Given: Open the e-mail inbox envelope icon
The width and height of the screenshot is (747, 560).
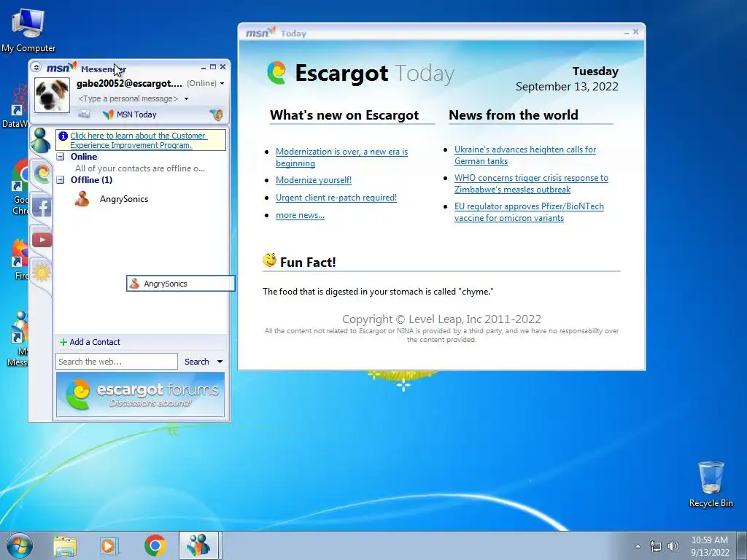Looking at the screenshot, I should (x=84, y=114).
